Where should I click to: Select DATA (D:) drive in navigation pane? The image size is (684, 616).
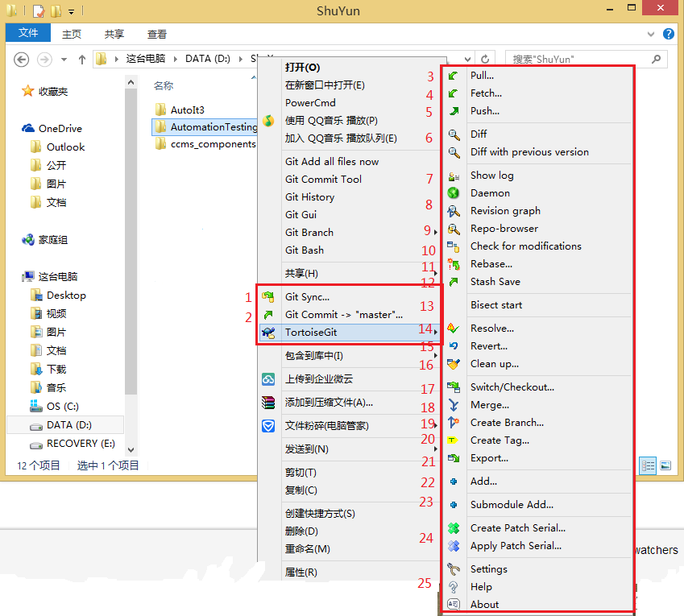(x=65, y=425)
